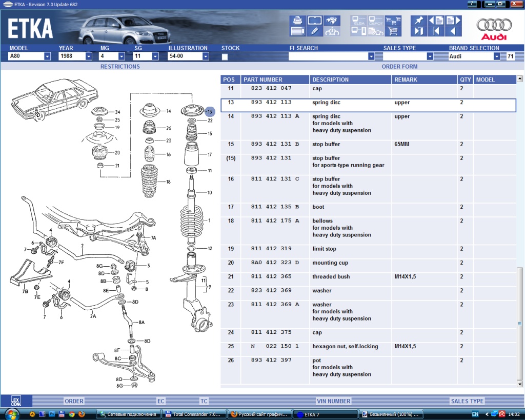Open the BRAND SELECTION dropdown showing Audi
Viewport: 525px width, 420px height.
point(497,56)
